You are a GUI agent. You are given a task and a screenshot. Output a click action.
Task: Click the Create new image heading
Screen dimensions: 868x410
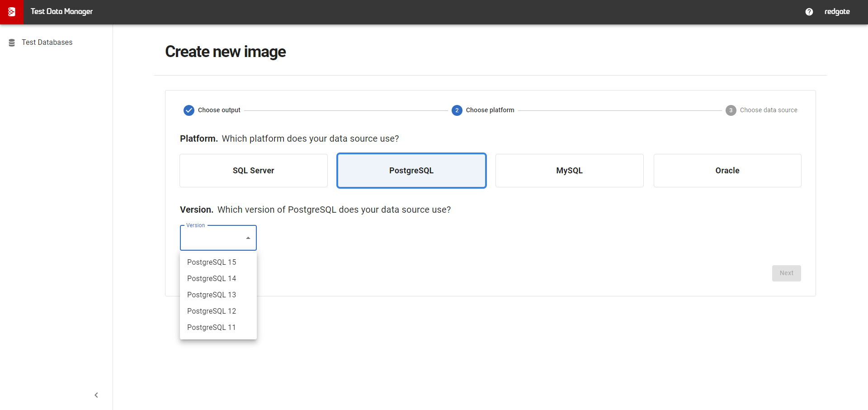pos(225,52)
